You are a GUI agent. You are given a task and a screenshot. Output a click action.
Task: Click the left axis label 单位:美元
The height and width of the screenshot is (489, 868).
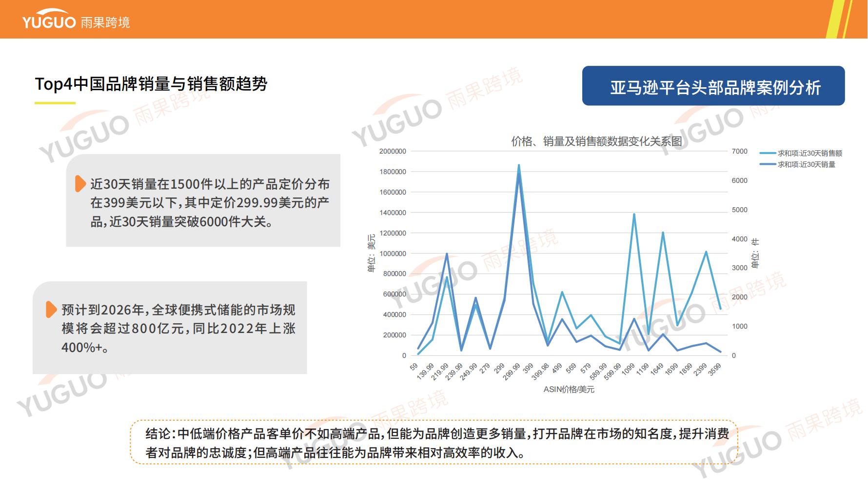(372, 254)
